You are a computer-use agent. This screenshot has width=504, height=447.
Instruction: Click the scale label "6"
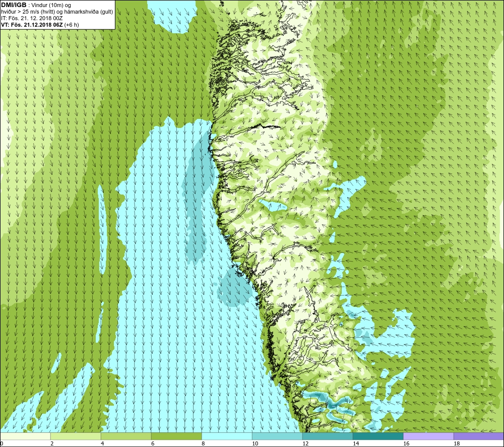(x=153, y=444)
